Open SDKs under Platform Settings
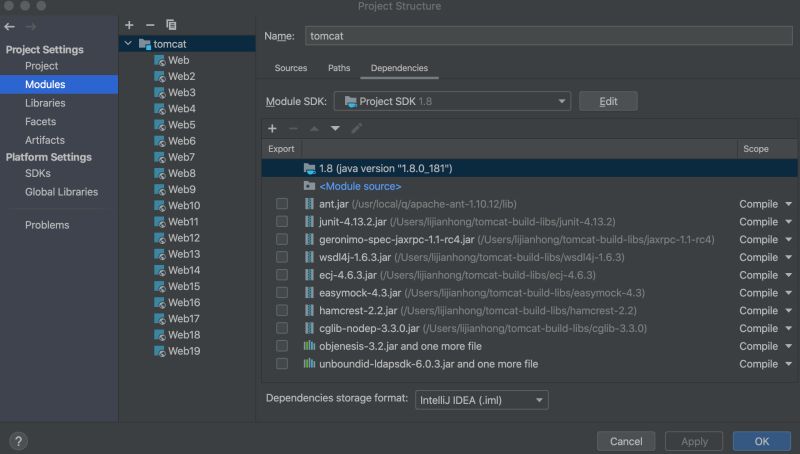 (38, 173)
